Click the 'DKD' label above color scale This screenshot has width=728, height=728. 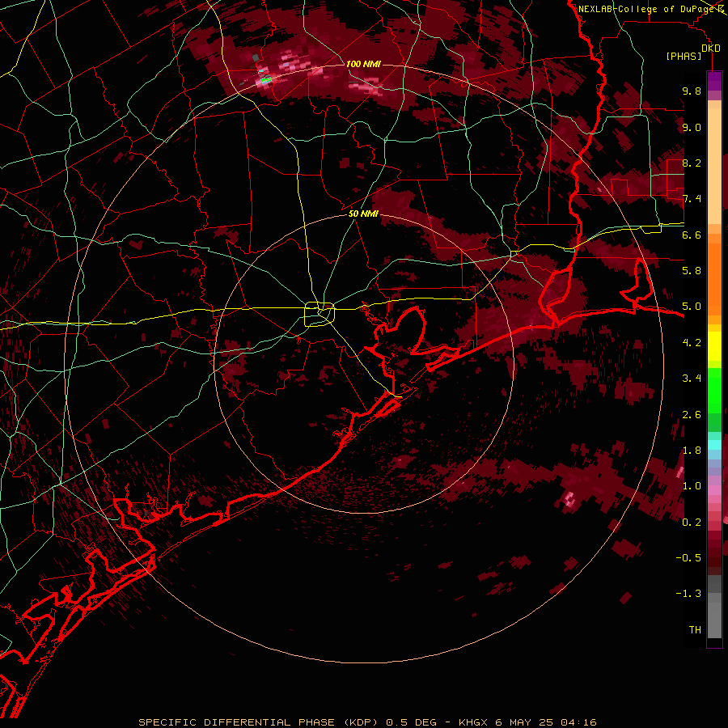(711, 49)
